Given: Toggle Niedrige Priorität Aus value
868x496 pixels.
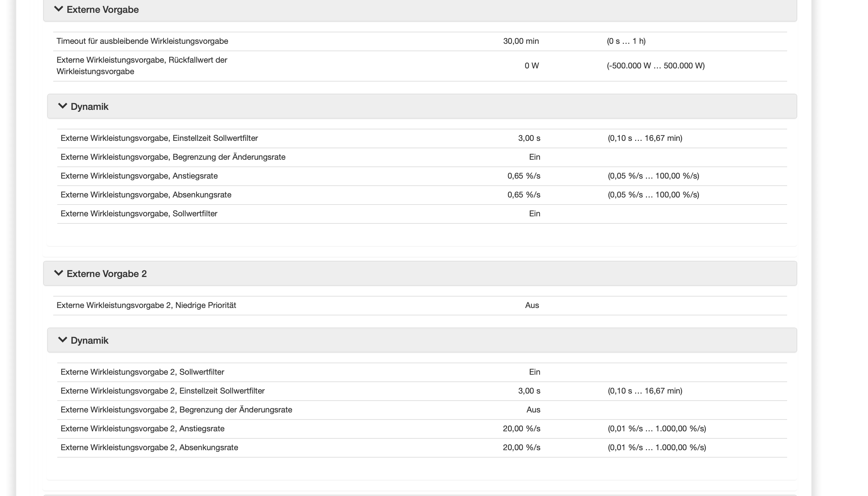Looking at the screenshot, I should point(532,305).
